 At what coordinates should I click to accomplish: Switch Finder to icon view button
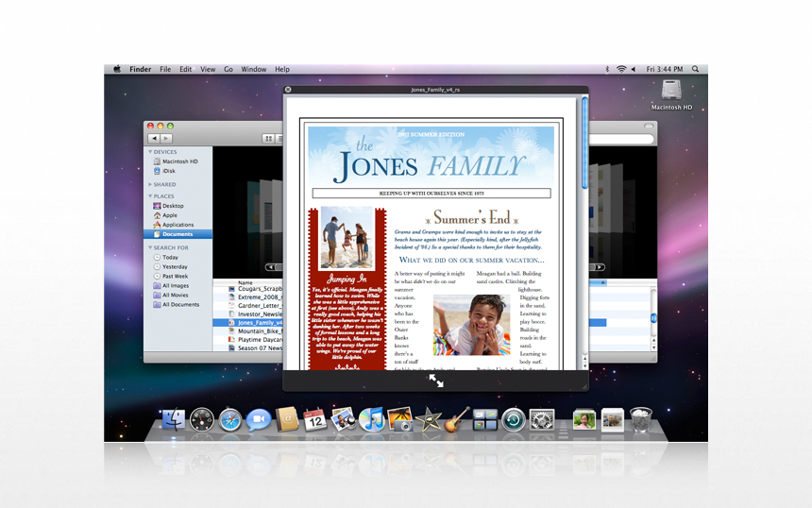268,139
